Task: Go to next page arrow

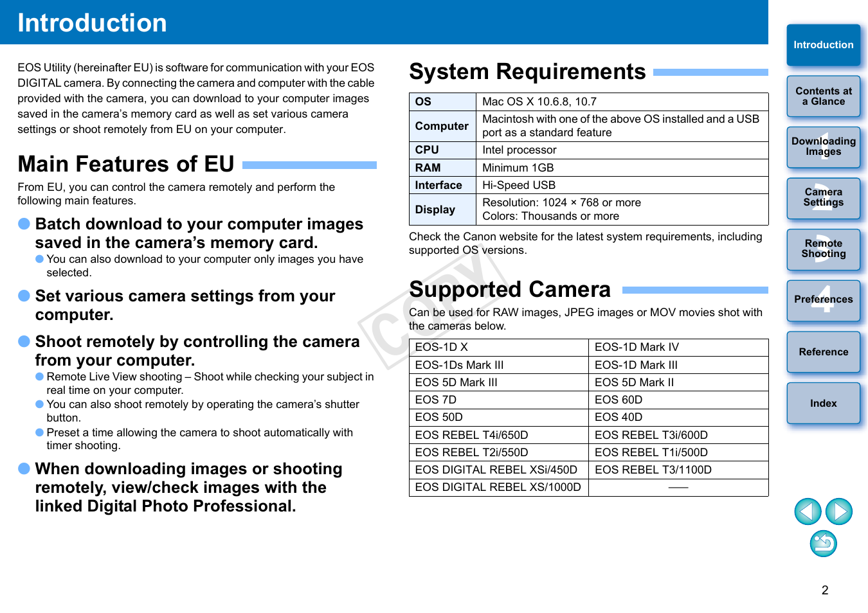Action: click(839, 511)
